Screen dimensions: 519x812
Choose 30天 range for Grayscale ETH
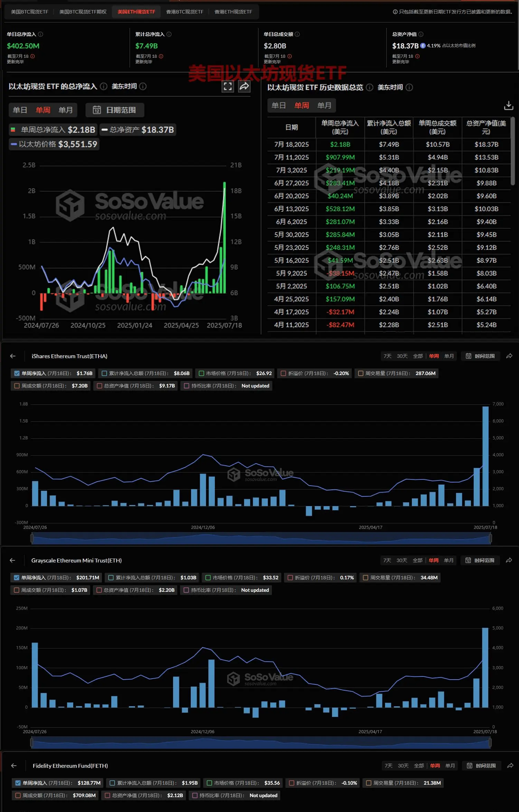tap(402, 560)
